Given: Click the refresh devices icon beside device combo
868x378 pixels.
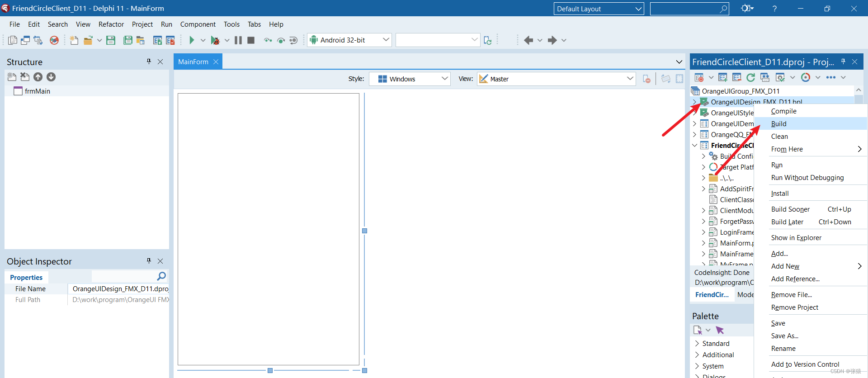Looking at the screenshot, I should (x=487, y=40).
